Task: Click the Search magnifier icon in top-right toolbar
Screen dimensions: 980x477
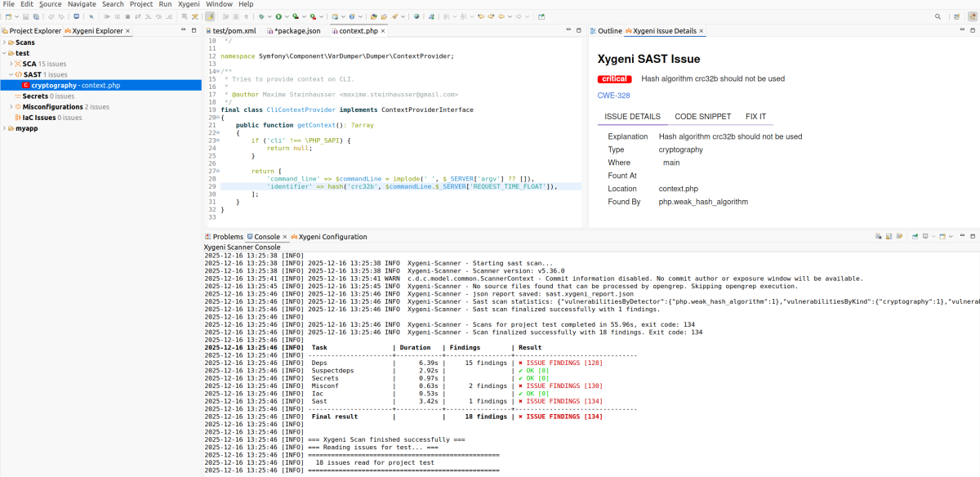Action: click(938, 16)
